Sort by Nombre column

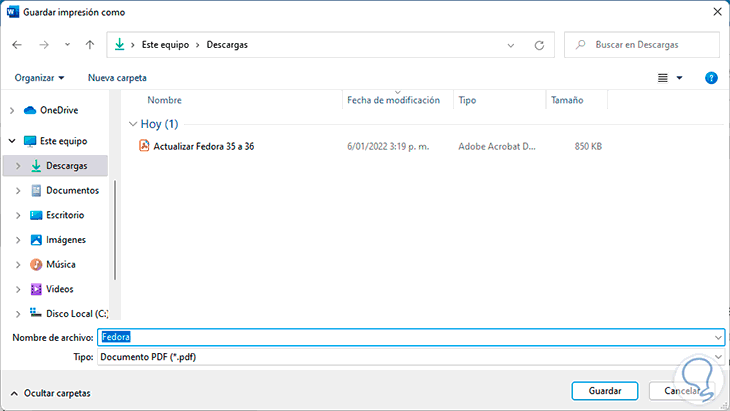pyautogui.click(x=164, y=100)
